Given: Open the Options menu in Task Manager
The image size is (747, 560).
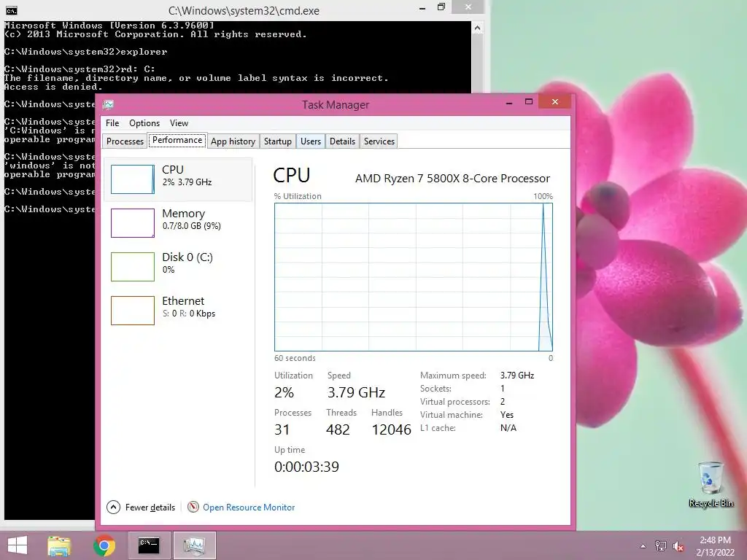Looking at the screenshot, I should pos(144,122).
